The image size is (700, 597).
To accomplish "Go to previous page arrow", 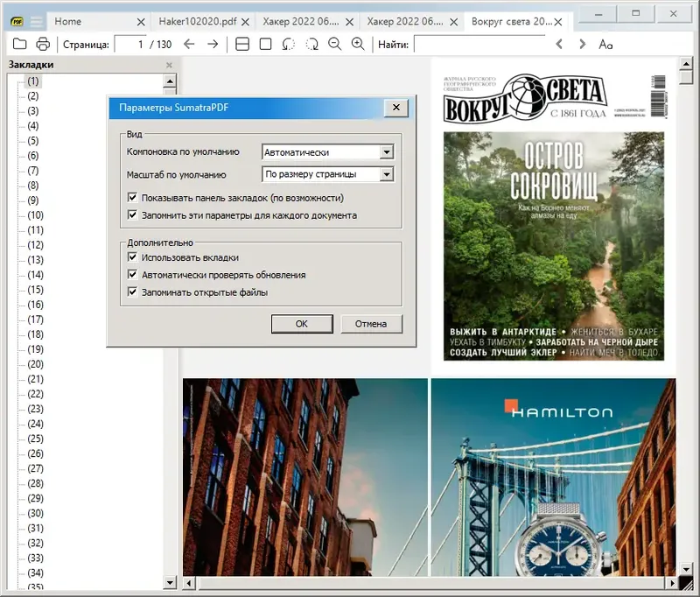I will click(x=189, y=44).
